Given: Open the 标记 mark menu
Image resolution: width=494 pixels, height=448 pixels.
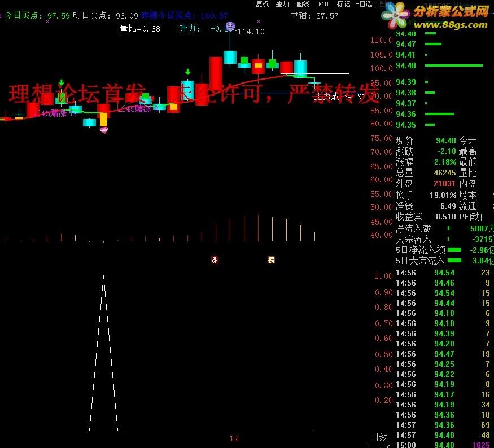Looking at the screenshot, I should pyautogui.click(x=343, y=4).
